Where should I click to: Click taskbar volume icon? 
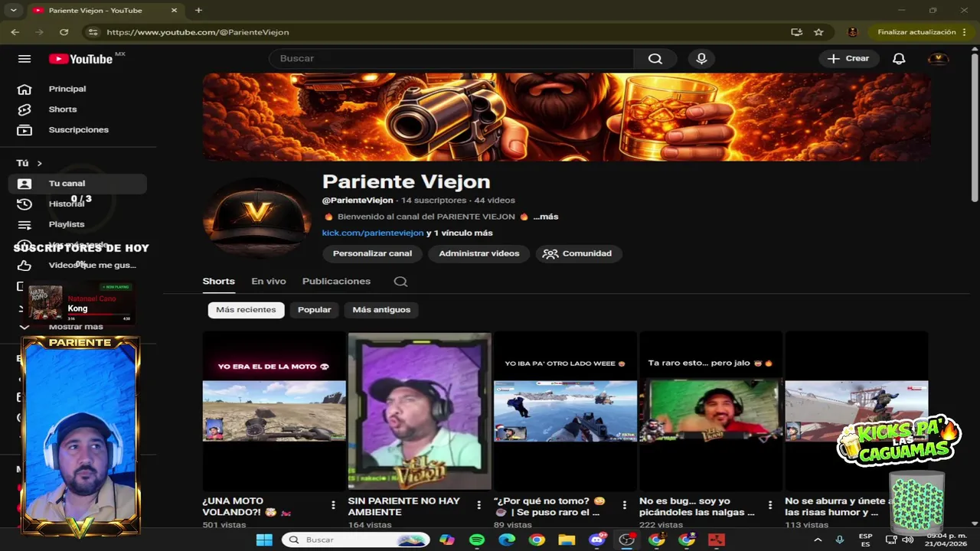click(908, 540)
